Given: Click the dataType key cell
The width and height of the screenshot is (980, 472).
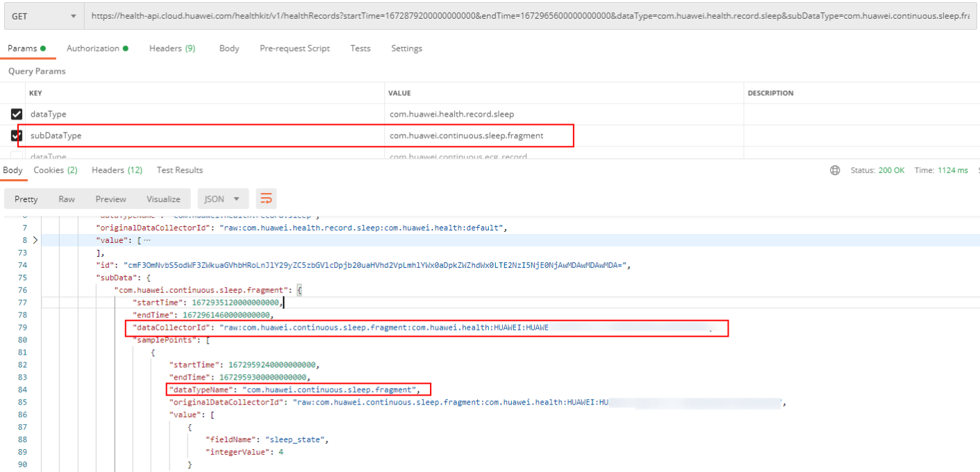Looking at the screenshot, I should click(x=206, y=114).
